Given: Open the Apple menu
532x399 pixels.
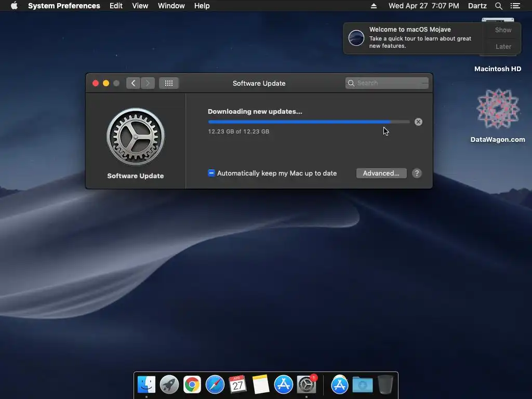Looking at the screenshot, I should pos(14,6).
